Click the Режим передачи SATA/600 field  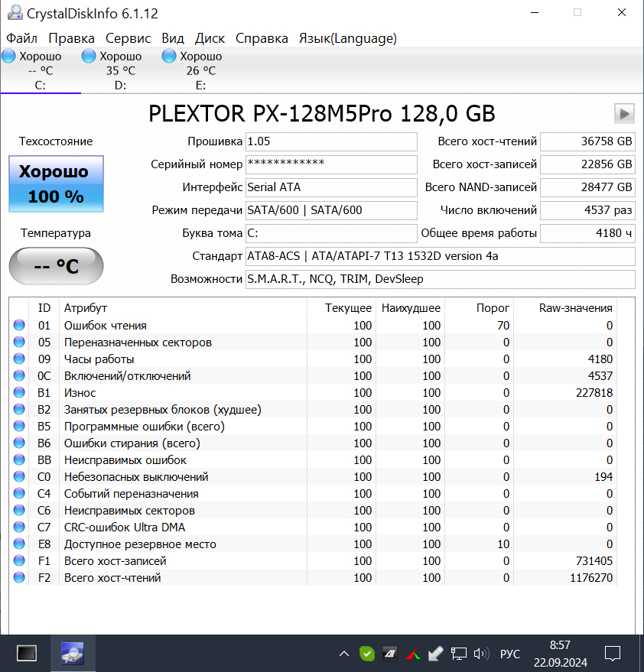pos(331,210)
